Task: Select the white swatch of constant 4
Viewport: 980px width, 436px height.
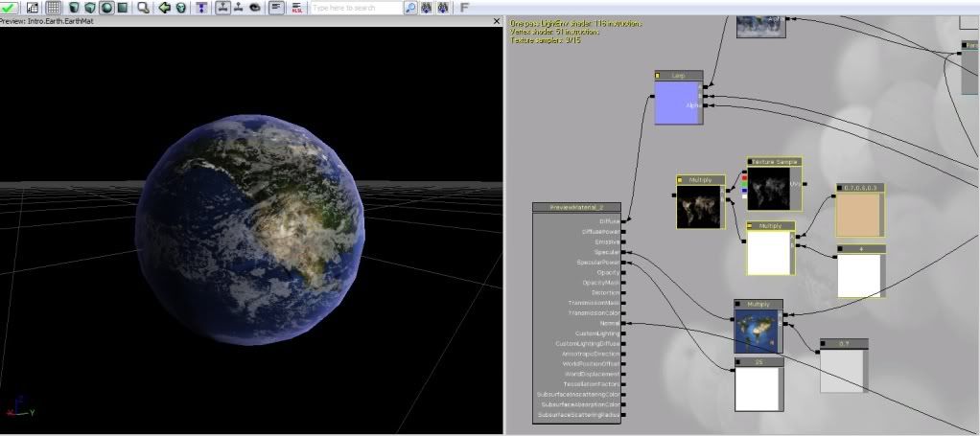Action: coord(859,275)
